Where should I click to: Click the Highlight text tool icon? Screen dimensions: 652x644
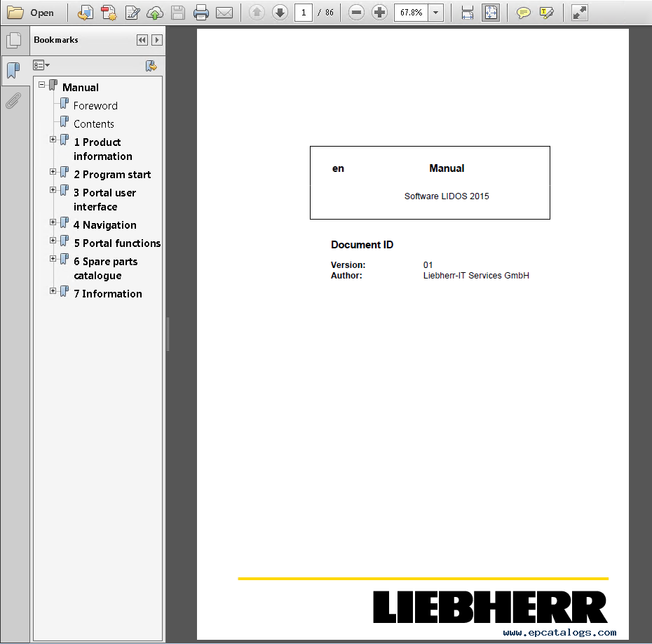[x=546, y=13]
